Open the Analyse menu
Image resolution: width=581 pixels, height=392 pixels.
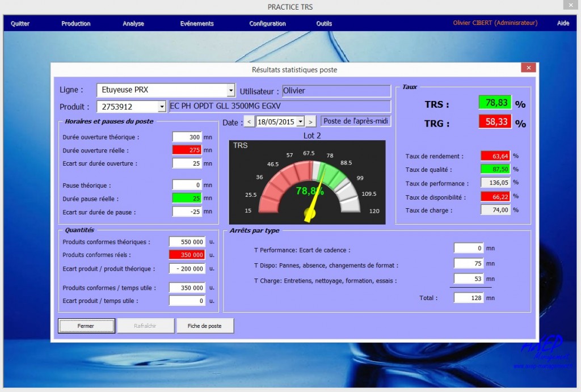(133, 23)
